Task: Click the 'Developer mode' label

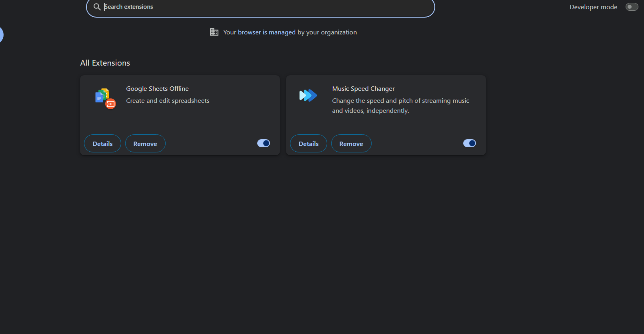Action: point(593,7)
